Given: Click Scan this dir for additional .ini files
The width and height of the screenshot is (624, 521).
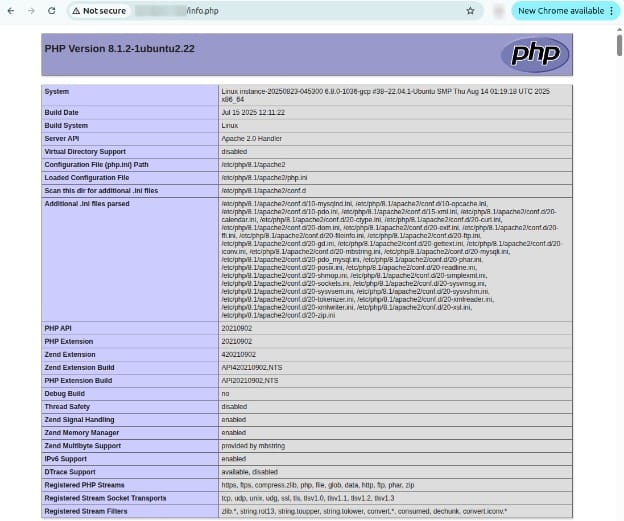Looking at the screenshot, I should [101, 191].
